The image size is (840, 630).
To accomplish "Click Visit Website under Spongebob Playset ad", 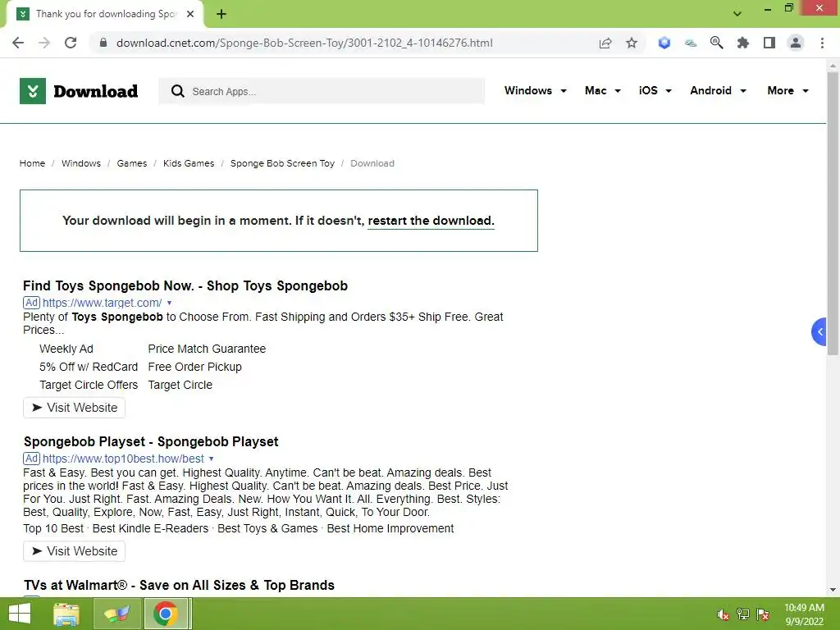I will pos(74,551).
